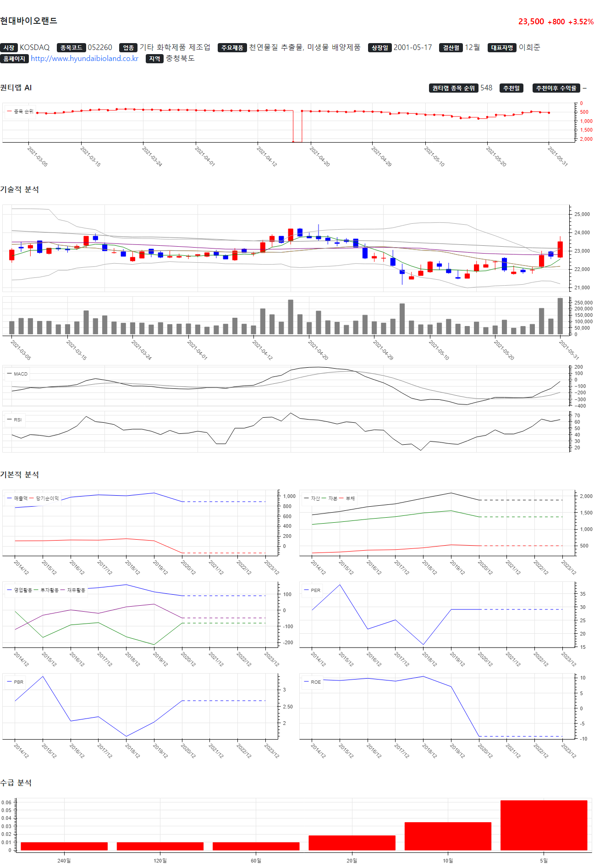
Task: Select the listing date 2001-05-17
Action: coord(412,48)
